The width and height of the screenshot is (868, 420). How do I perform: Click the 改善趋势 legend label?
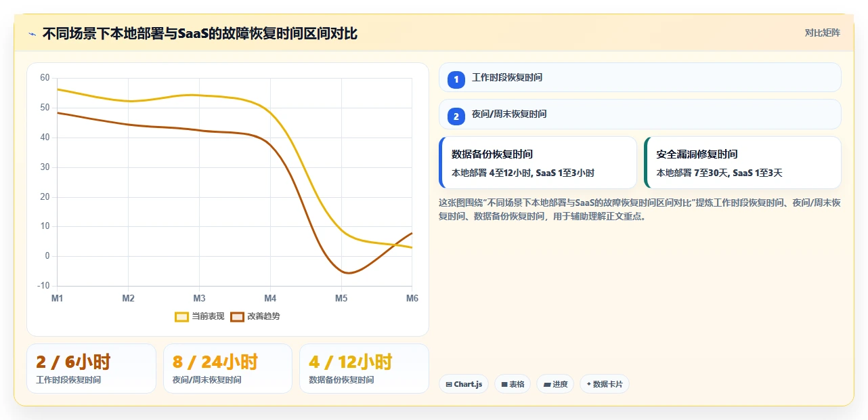[263, 316]
